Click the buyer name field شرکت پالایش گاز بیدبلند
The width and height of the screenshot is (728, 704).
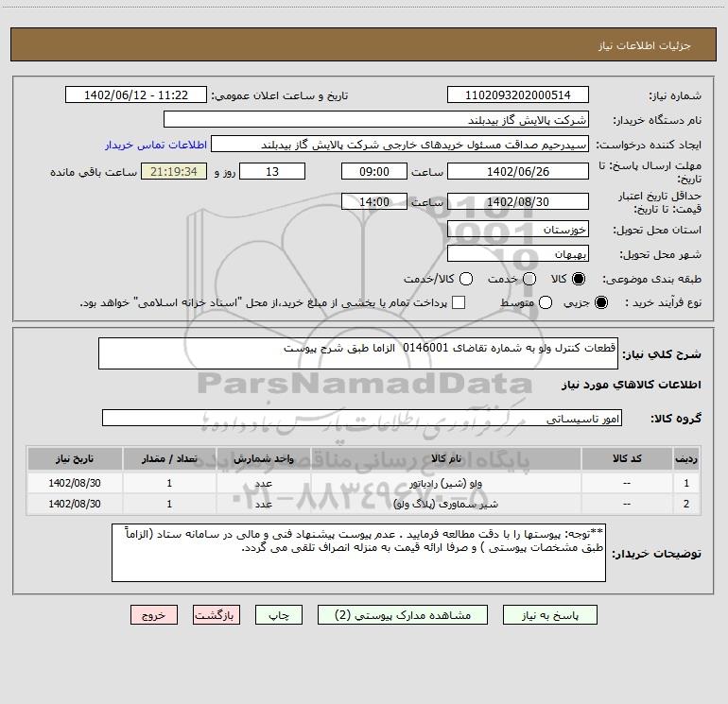click(x=376, y=119)
